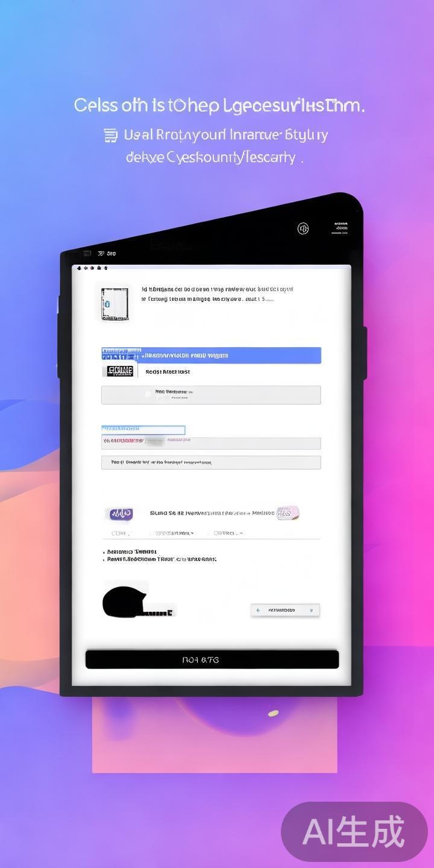The width and height of the screenshot is (434, 868).
Task: Click the list icon beside the promo subtitle
Action: [110, 135]
